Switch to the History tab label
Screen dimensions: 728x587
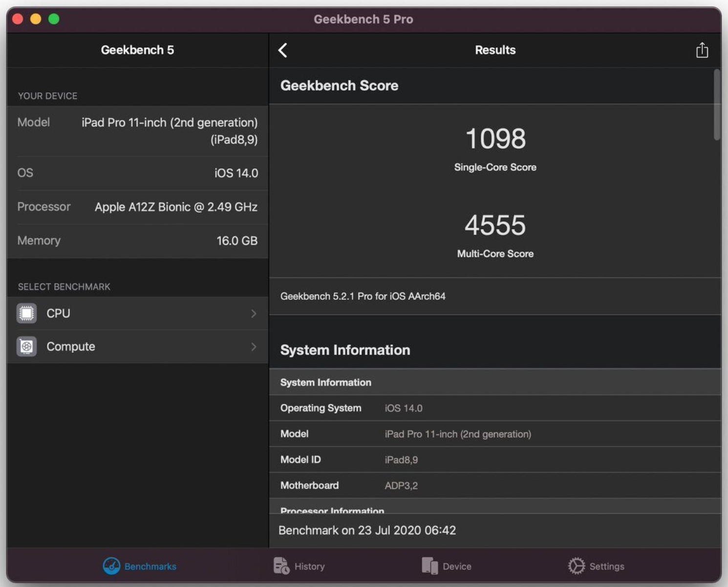310,566
